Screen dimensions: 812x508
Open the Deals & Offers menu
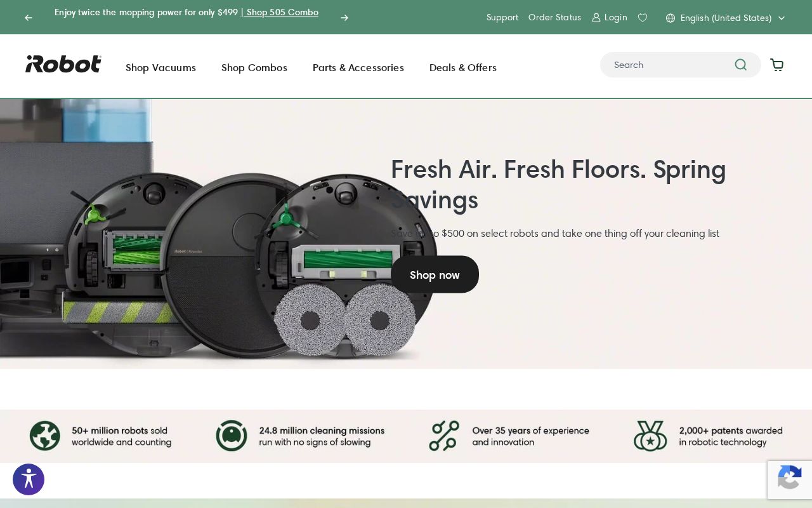click(x=463, y=67)
